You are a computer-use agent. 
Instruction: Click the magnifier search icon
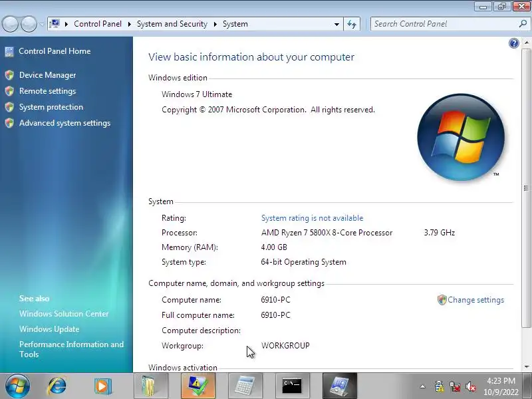point(523,23)
